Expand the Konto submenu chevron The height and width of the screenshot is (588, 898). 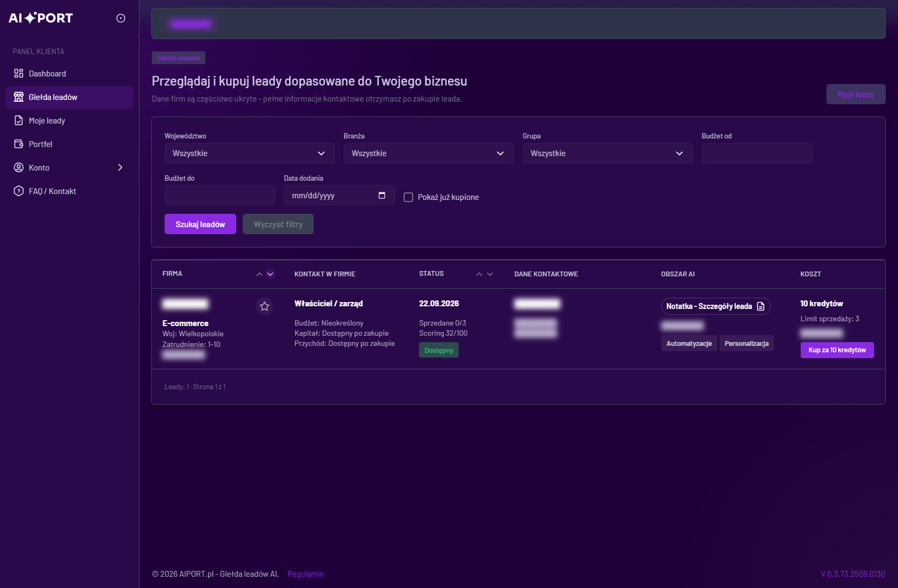(x=120, y=167)
